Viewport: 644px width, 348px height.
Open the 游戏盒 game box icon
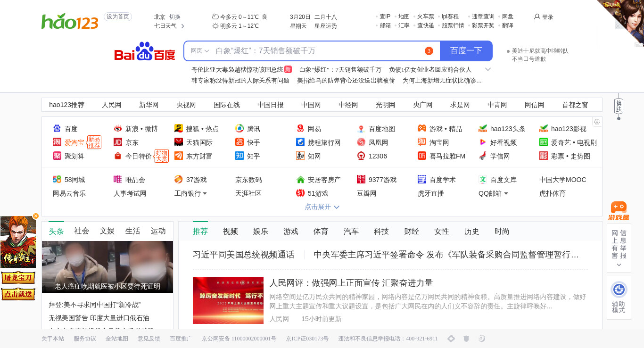coord(619,211)
